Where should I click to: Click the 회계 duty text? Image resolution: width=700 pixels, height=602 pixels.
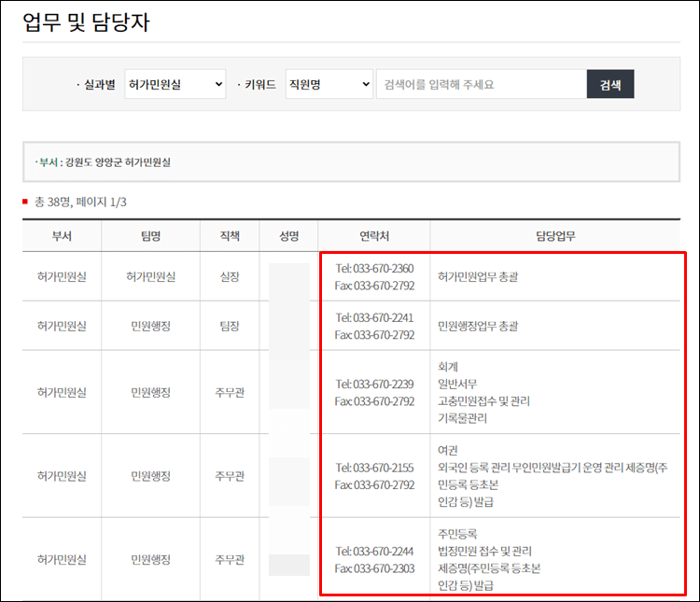447,367
